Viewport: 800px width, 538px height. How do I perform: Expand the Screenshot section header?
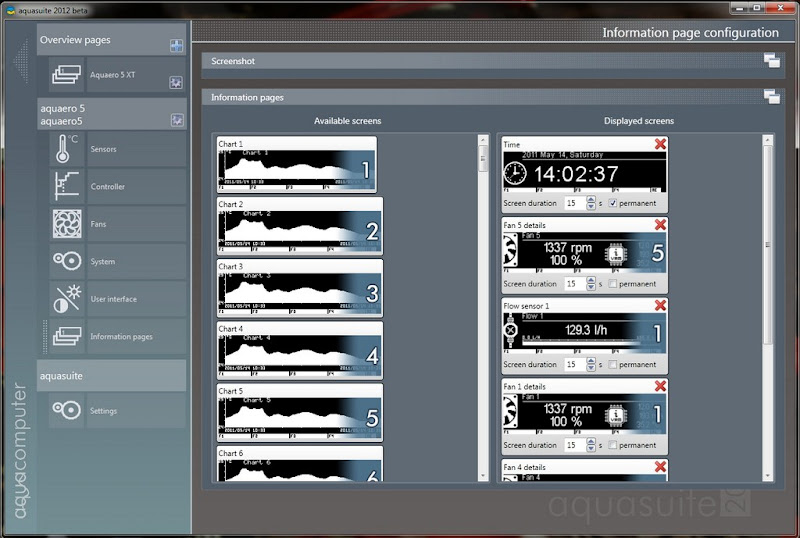pos(493,61)
